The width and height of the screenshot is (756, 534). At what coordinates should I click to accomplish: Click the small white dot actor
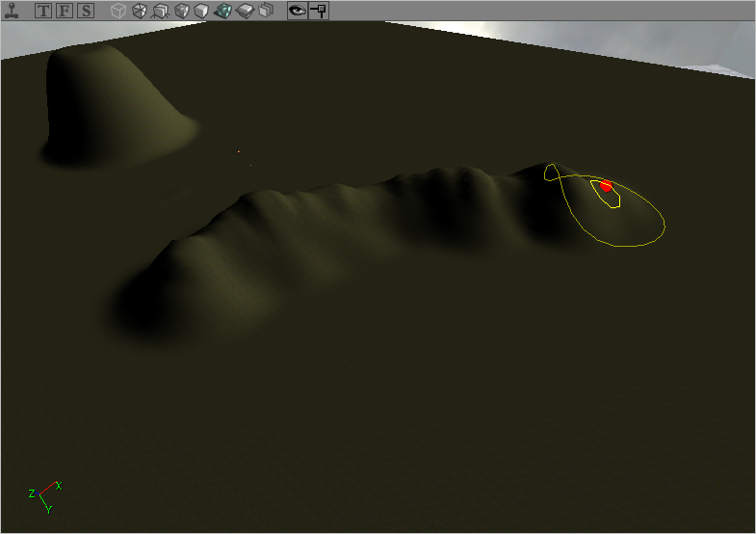pyautogui.click(x=239, y=150)
